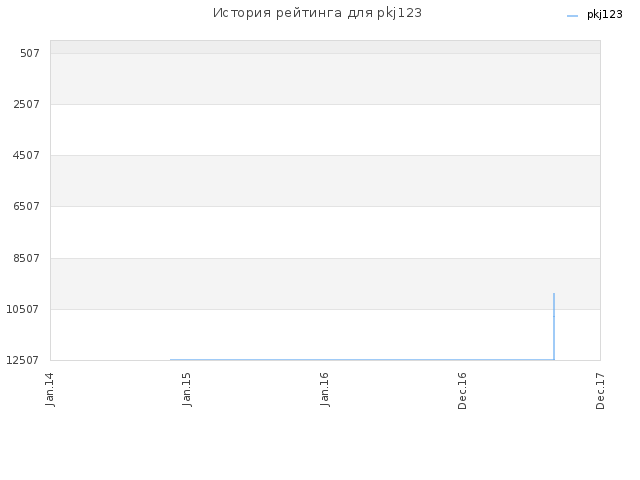Click the chart title История рейтинга
Screen dimensions: 640x480
[x=317, y=13]
